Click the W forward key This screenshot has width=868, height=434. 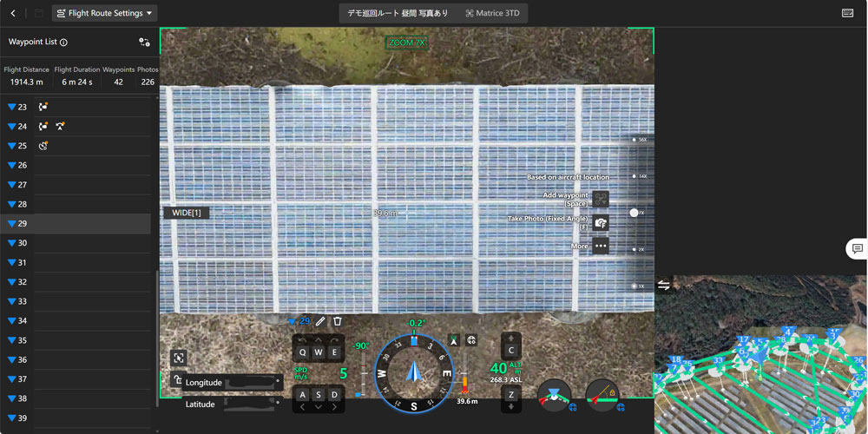[319, 352]
